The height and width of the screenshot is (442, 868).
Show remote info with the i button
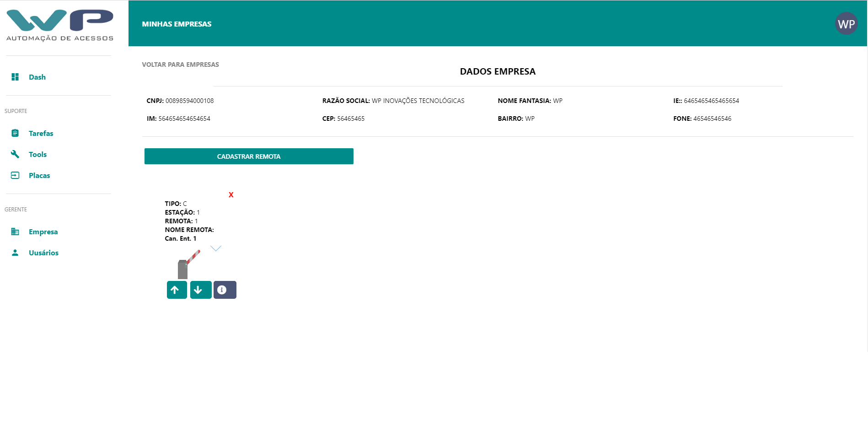coord(225,290)
